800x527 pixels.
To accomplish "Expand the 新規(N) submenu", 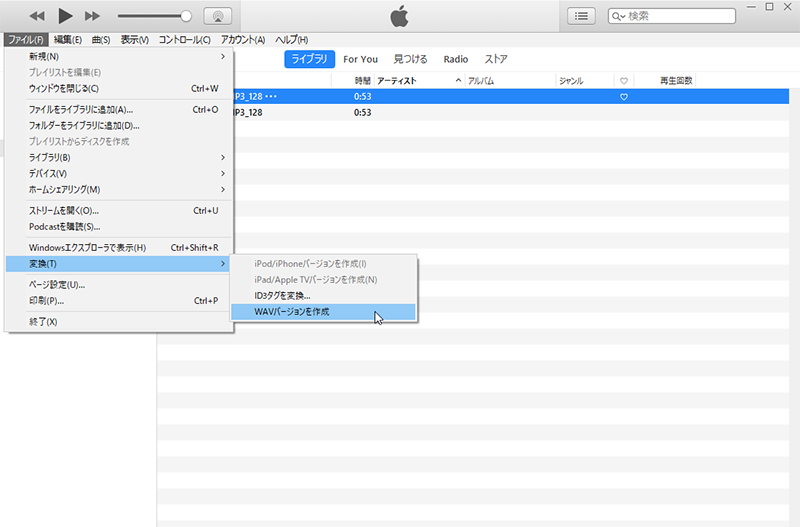I will pyautogui.click(x=119, y=56).
